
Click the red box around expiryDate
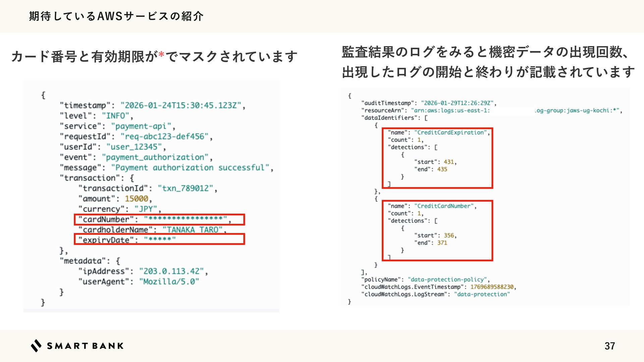click(x=159, y=239)
